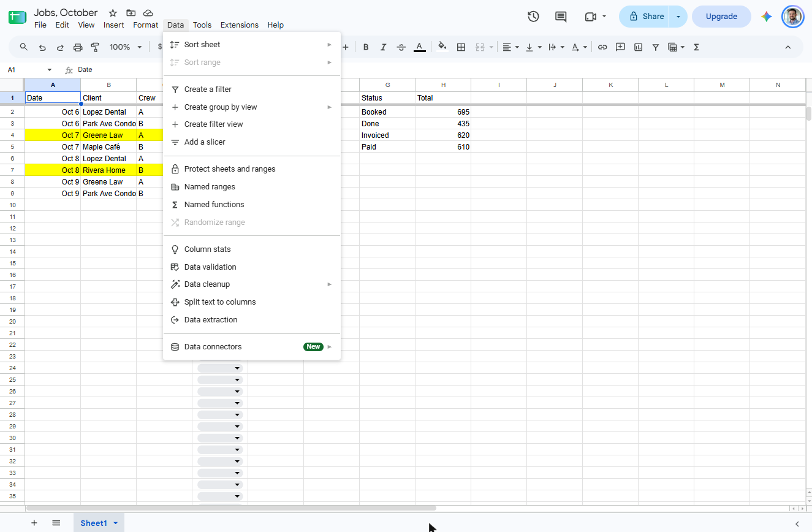Click Named ranges in the Data menu
The width and height of the screenshot is (812, 532).
pyautogui.click(x=252, y=187)
